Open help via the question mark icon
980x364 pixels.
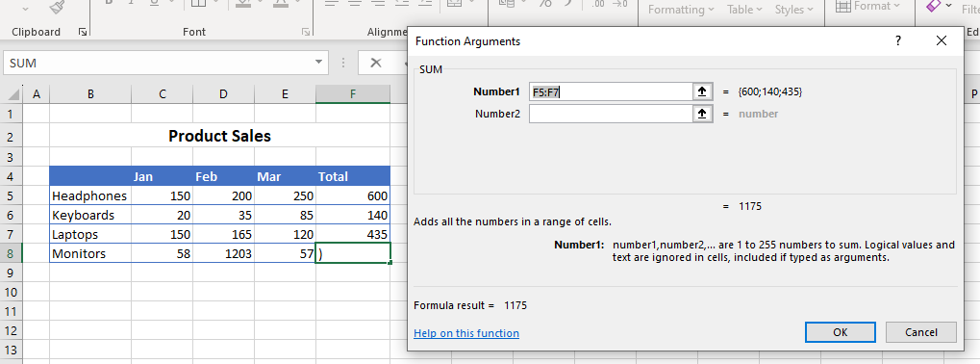coord(898,41)
